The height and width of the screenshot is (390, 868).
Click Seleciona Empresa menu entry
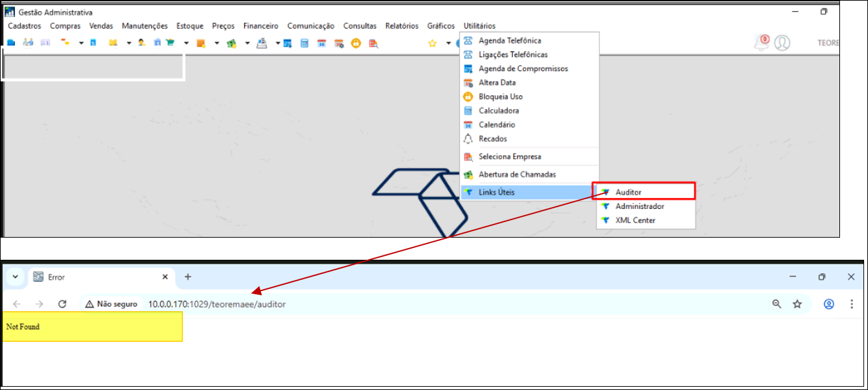pos(509,156)
